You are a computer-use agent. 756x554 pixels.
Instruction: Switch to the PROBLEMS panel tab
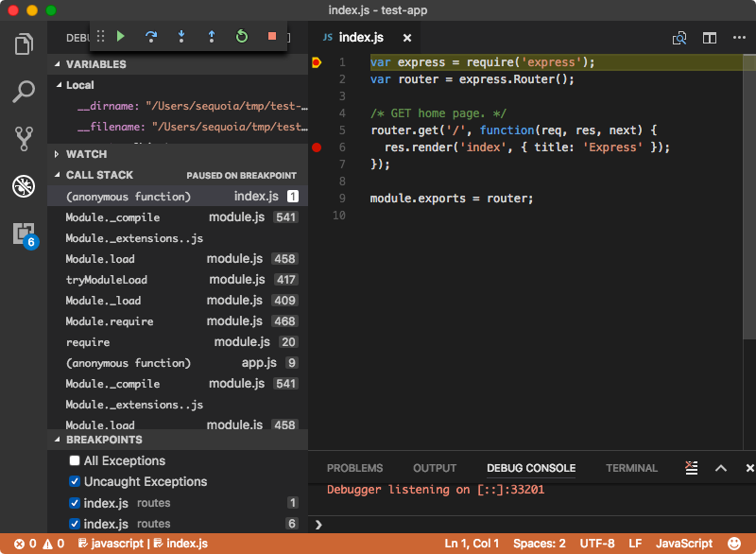(355, 468)
